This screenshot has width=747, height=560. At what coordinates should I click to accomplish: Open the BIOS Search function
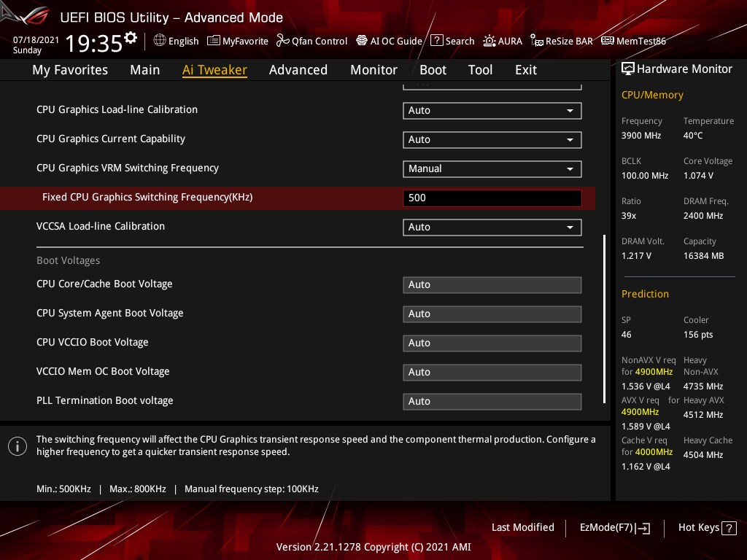tap(452, 41)
